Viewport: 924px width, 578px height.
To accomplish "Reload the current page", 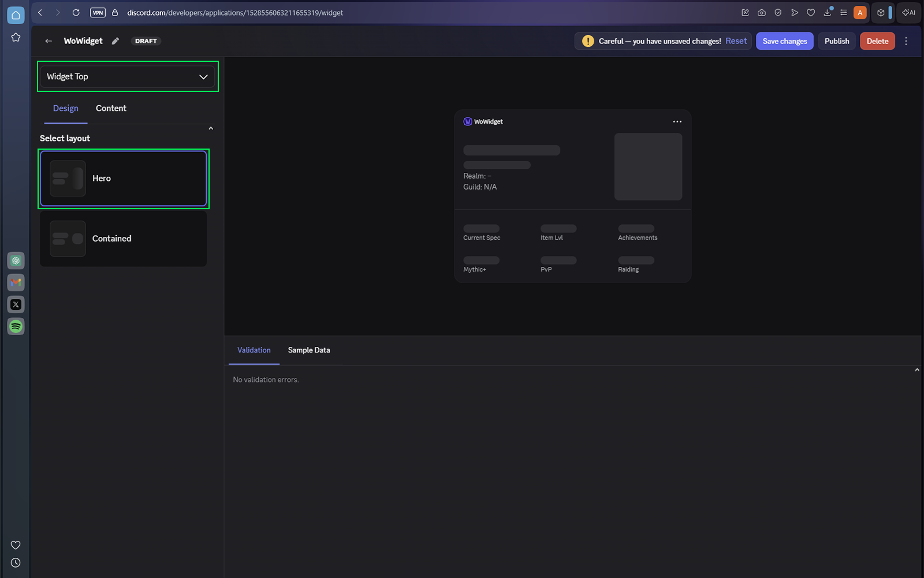I will (x=76, y=12).
